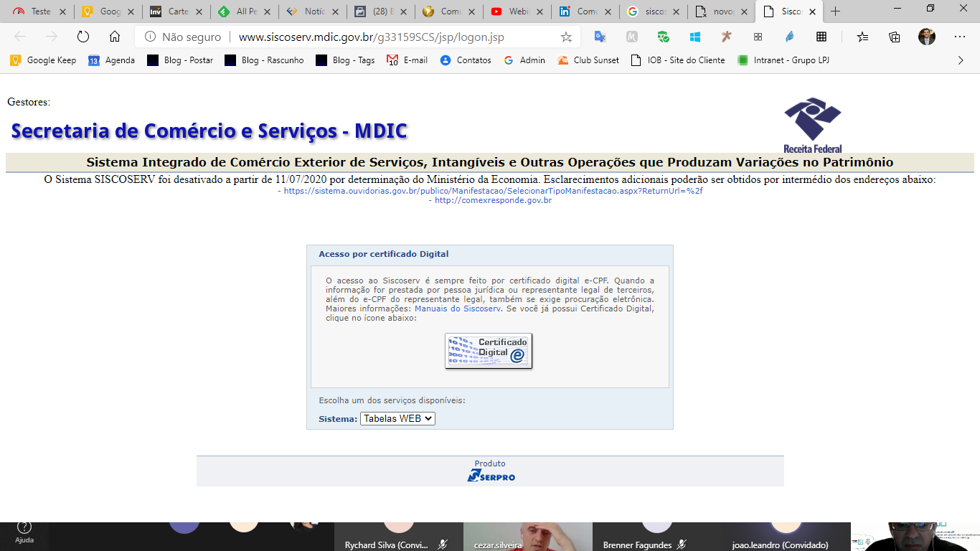Open the Windows logo extension icon

click(x=694, y=37)
